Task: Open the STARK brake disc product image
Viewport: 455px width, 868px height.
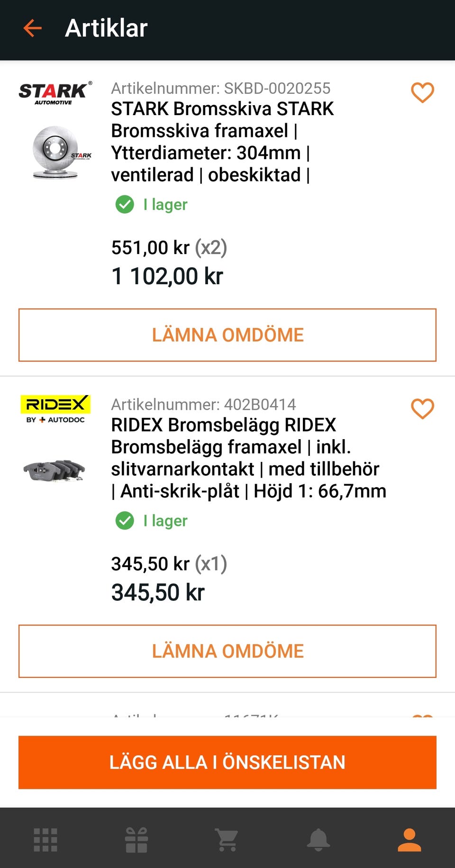Action: (60, 153)
